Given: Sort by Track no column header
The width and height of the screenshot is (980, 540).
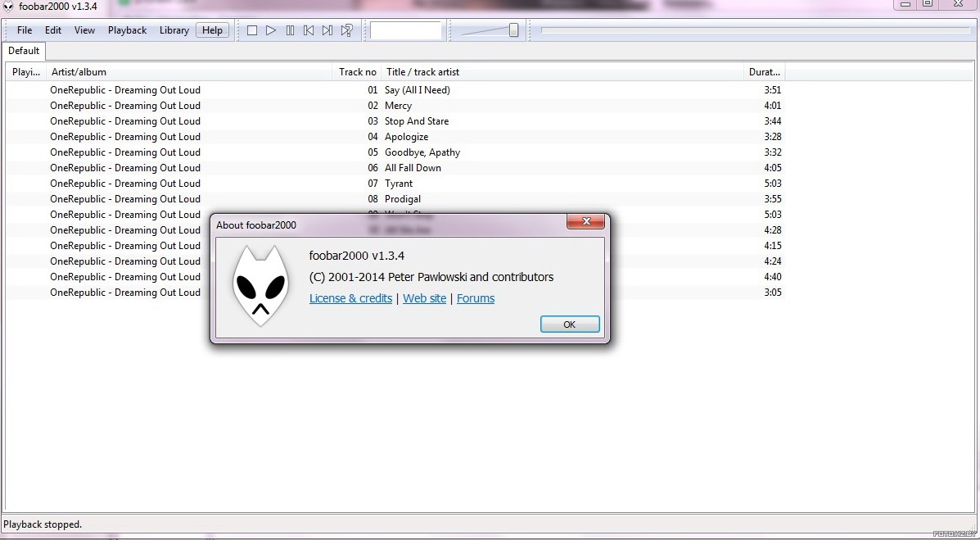Looking at the screenshot, I should tap(357, 72).
